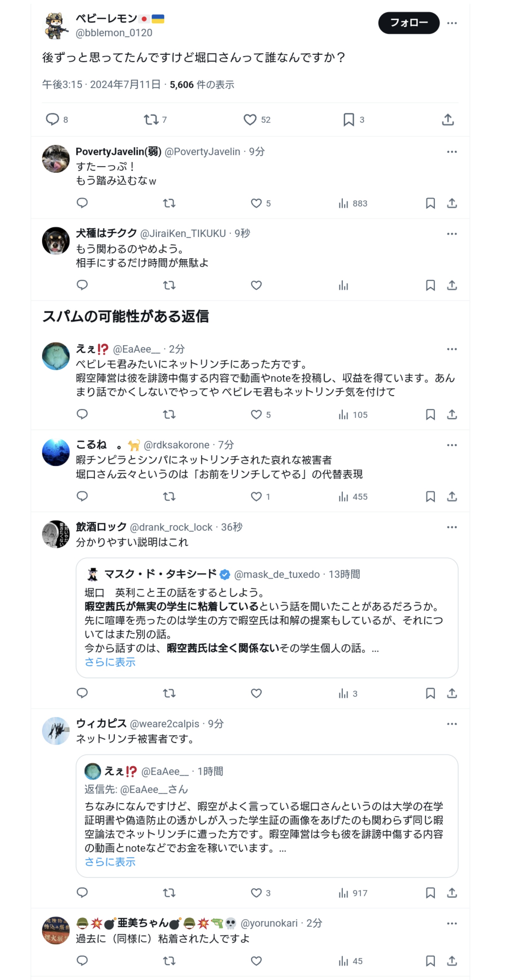The height and width of the screenshot is (980, 507).
Task: Open more options on the main tweet
Action: click(451, 23)
